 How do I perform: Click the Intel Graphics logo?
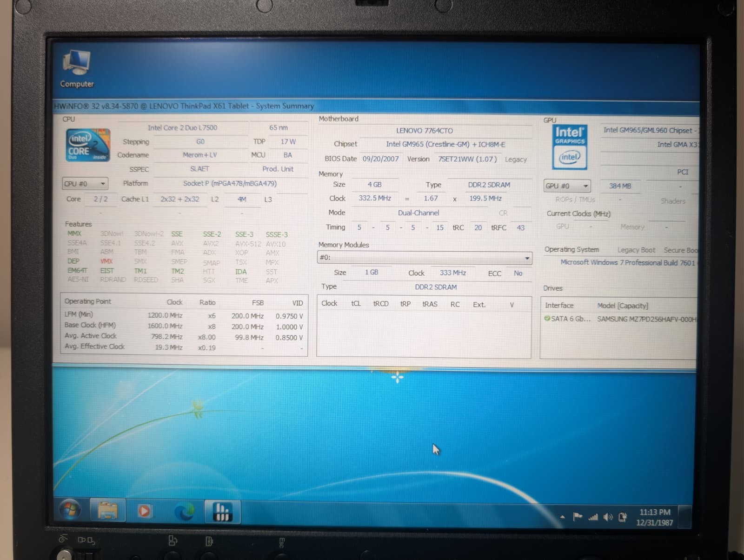pyautogui.click(x=570, y=147)
